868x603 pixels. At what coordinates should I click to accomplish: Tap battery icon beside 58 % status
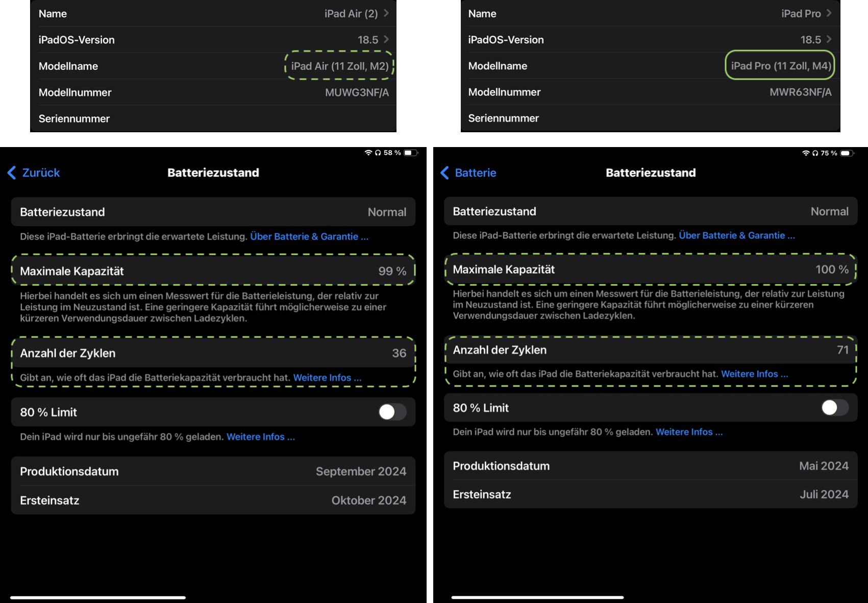pos(411,153)
